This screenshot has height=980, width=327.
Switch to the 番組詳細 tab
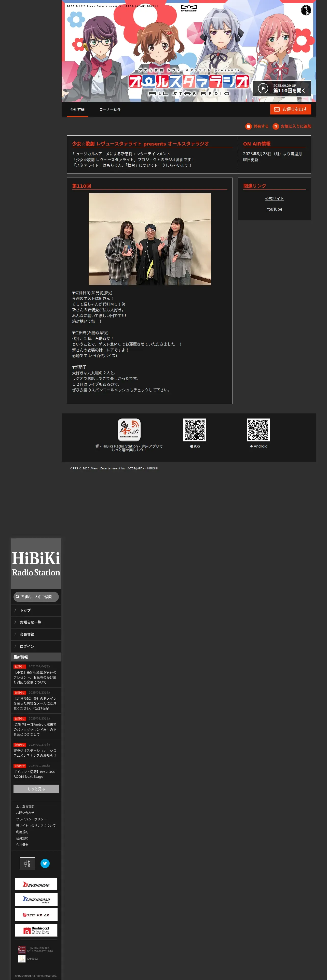point(77,110)
